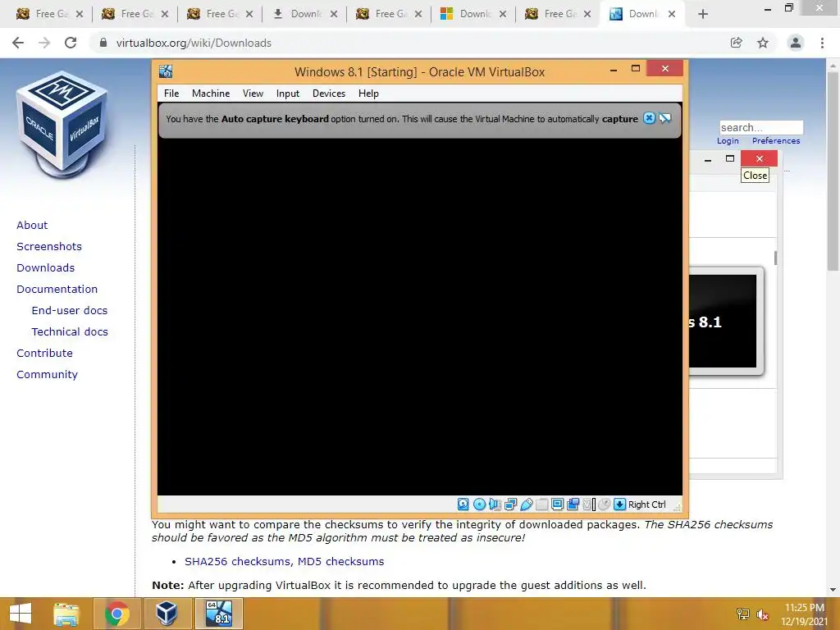Viewport: 840px width, 630px height.
Task: Open the Contribute link
Action: pyautogui.click(x=44, y=353)
